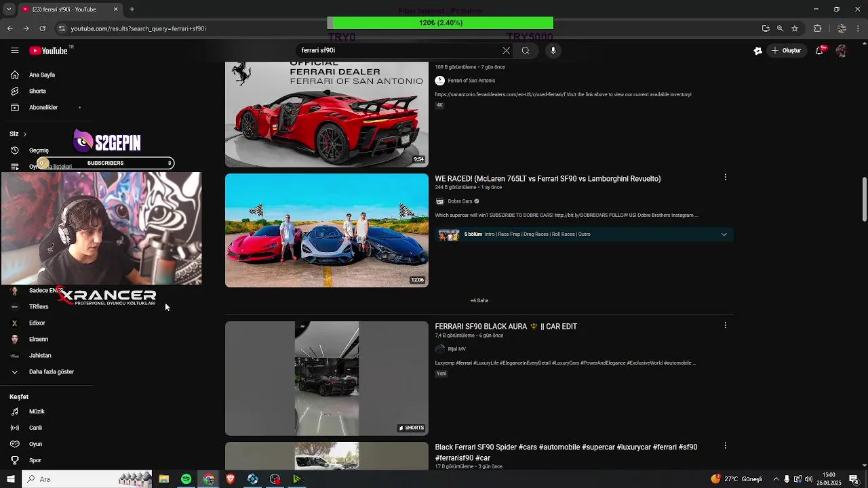This screenshot has width=868, height=488.
Task: Open the 'WE RACED! (McLaren 765LT vs...' title
Action: tap(548, 179)
